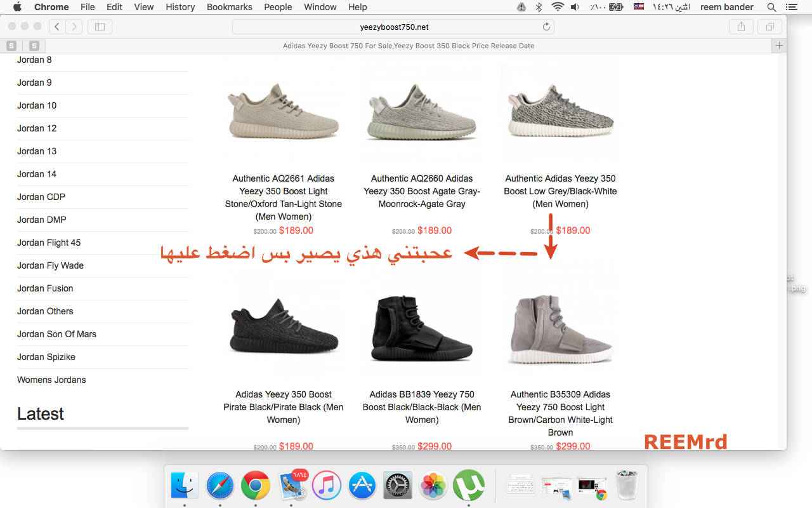Open the Jordan Fusion link
The height and width of the screenshot is (508, 812).
click(x=45, y=288)
